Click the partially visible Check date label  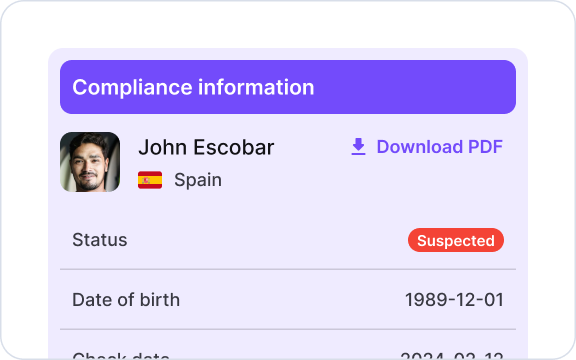point(121,356)
